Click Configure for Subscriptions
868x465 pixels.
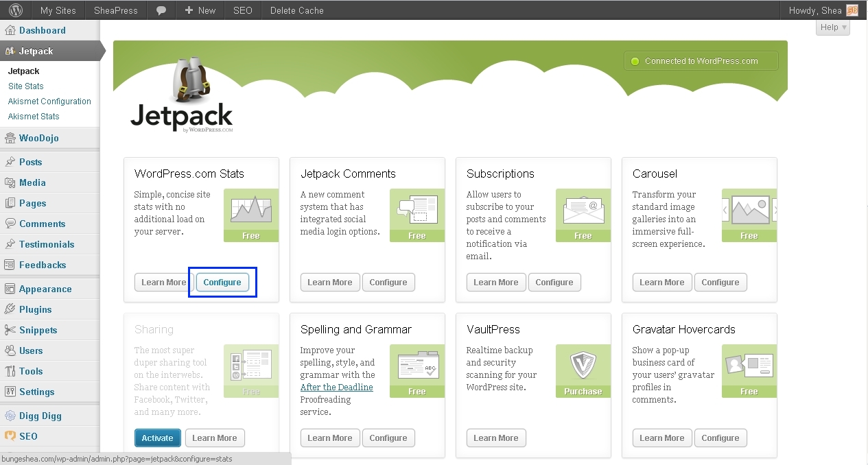[x=554, y=283]
